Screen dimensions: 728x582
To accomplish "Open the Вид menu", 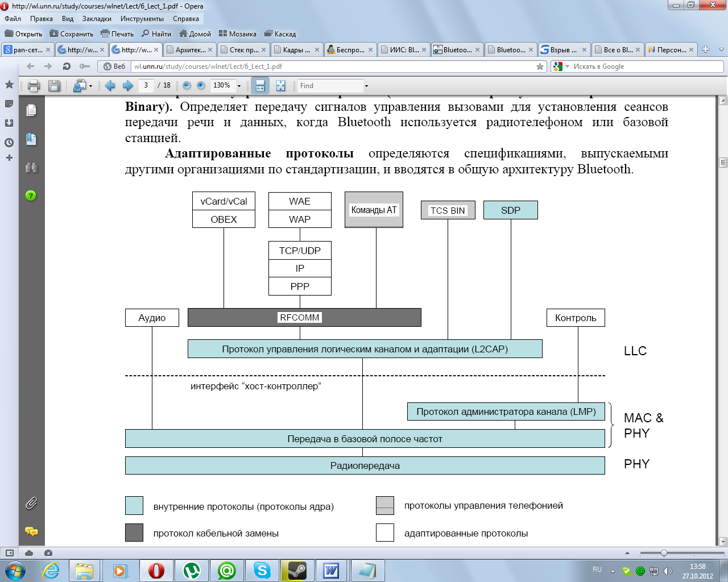I will click(68, 19).
